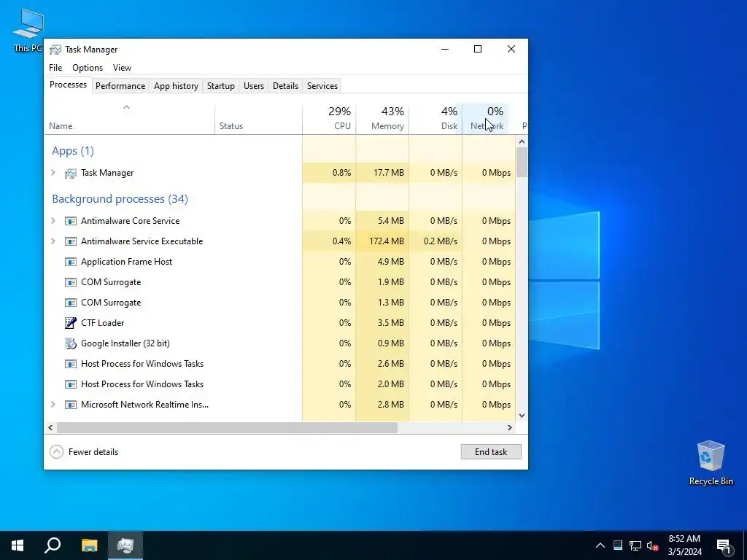Click the vertical scrollbar up arrow
Screen dimensions: 747x560
pyautogui.click(x=522, y=141)
